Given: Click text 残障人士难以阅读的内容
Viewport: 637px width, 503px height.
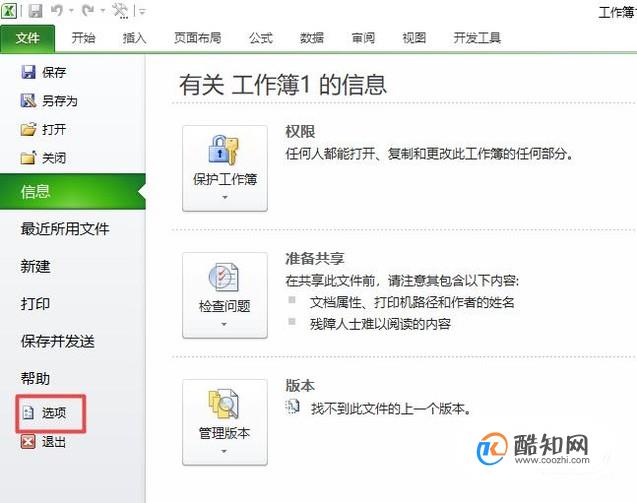Looking at the screenshot, I should [380, 324].
